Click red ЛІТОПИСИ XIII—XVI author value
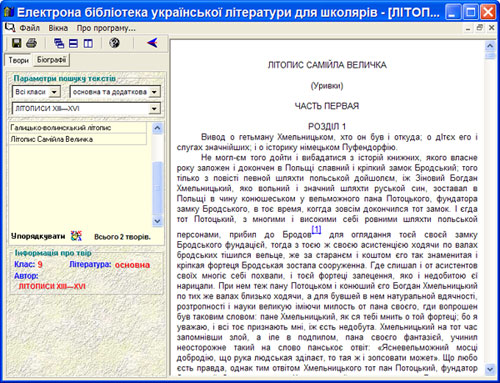Image resolution: width=500 pixels, height=383 pixels. 52,286
